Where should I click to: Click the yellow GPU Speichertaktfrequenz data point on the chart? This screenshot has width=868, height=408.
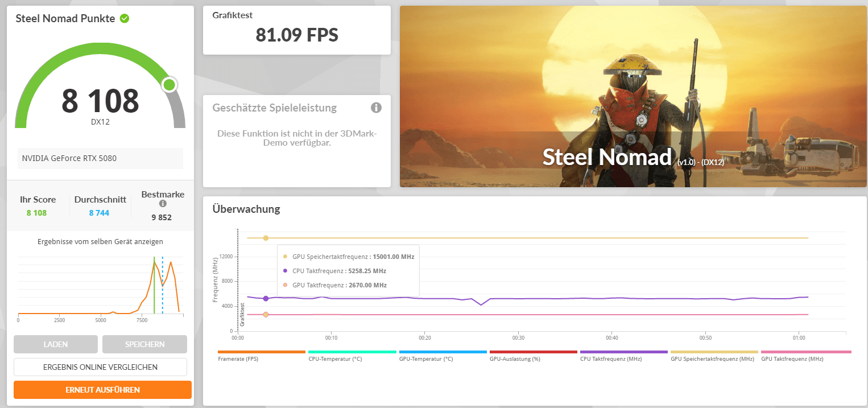(x=266, y=238)
